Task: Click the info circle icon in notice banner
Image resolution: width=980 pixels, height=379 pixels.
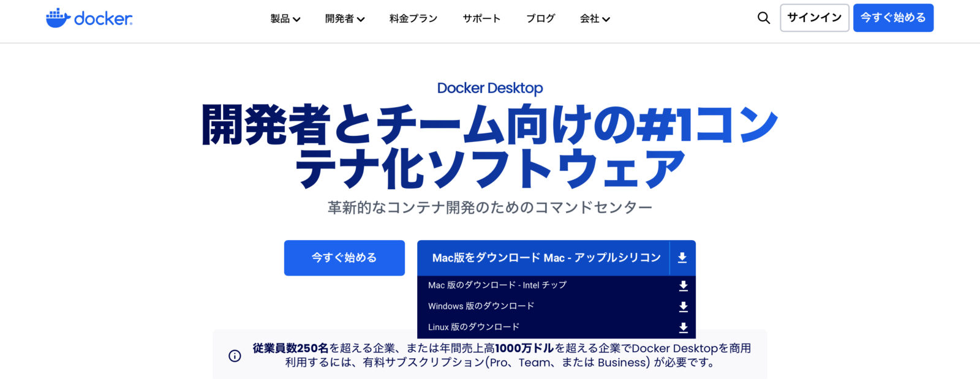Action: point(235,356)
